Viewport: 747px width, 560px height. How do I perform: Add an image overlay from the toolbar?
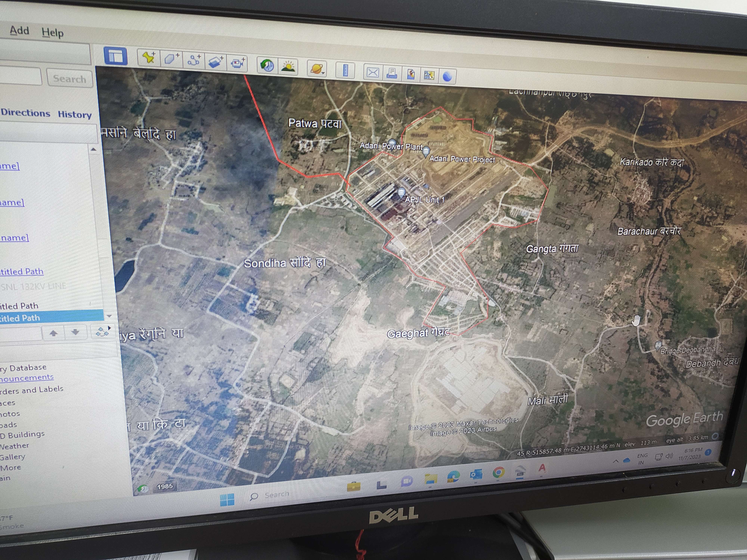point(216,62)
